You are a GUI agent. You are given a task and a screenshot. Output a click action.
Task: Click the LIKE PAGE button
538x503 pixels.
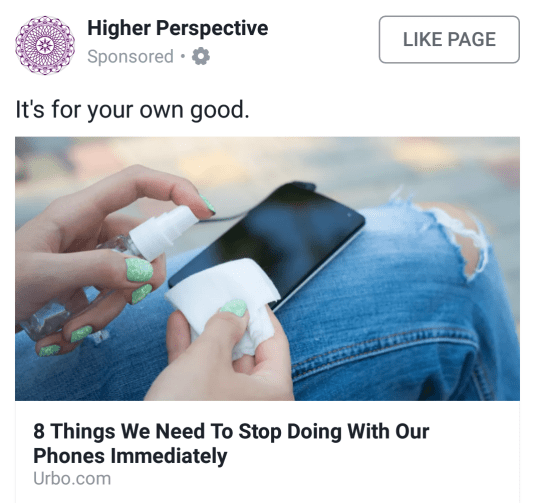[x=449, y=39]
